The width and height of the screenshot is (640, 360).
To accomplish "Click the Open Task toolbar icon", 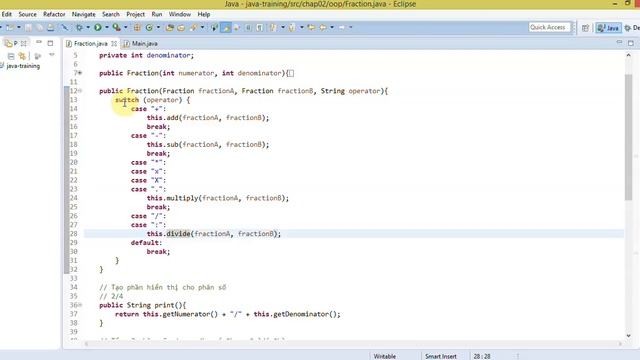I will 181,27.
